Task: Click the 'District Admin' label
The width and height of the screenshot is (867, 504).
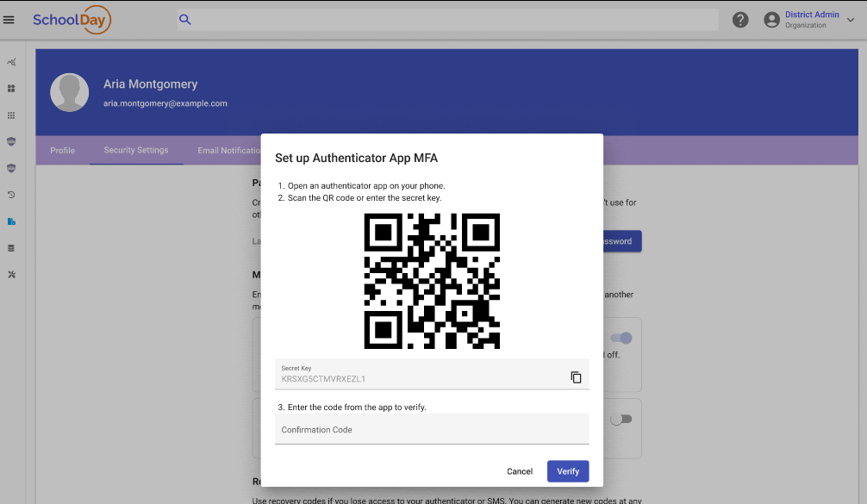Action: (812, 15)
